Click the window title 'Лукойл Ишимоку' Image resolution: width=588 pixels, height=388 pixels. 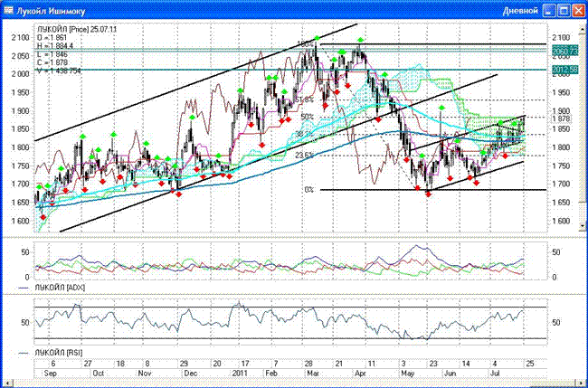51,11
